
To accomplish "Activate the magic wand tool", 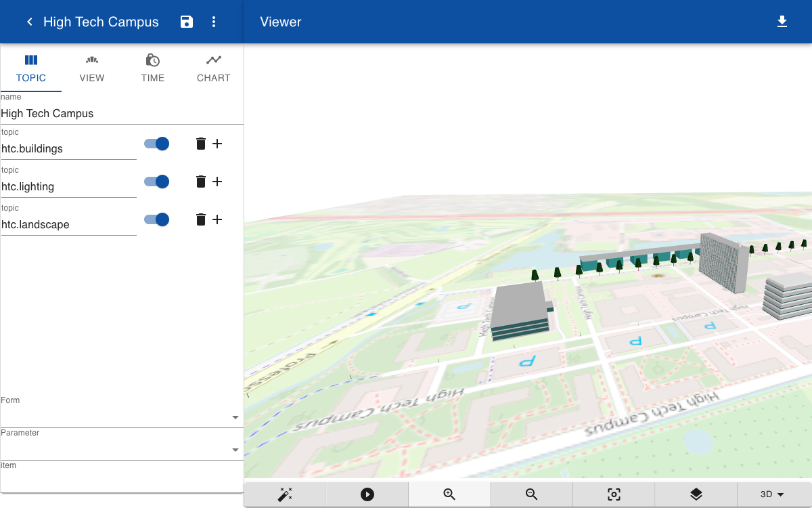I will click(285, 494).
